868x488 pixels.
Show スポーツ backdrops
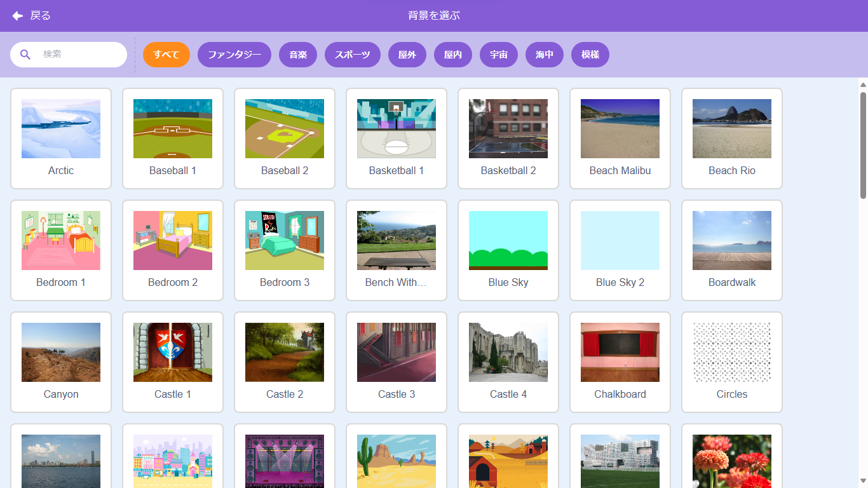353,55
